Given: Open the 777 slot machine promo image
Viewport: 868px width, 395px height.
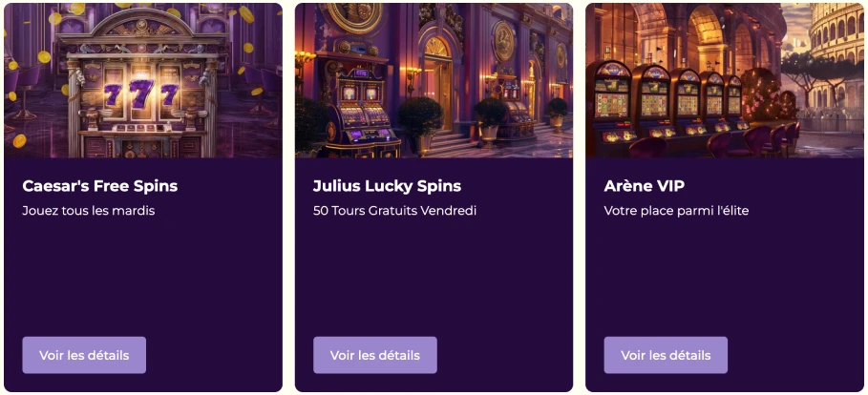Looking at the screenshot, I should (143, 81).
